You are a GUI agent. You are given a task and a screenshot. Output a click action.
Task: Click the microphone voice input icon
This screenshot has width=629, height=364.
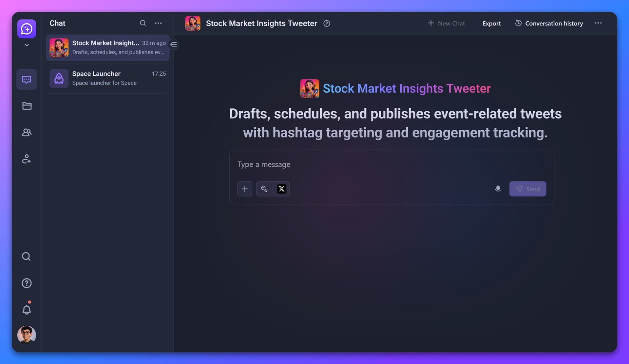(498, 189)
